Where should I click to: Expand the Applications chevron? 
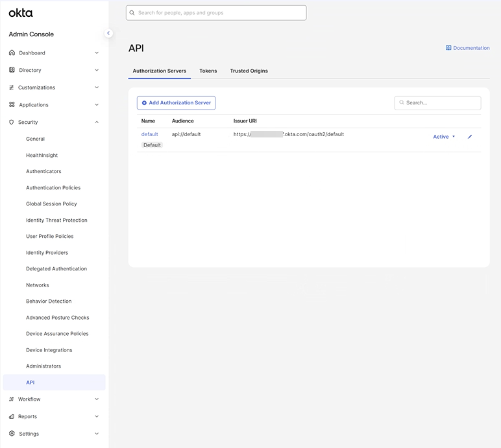click(97, 105)
